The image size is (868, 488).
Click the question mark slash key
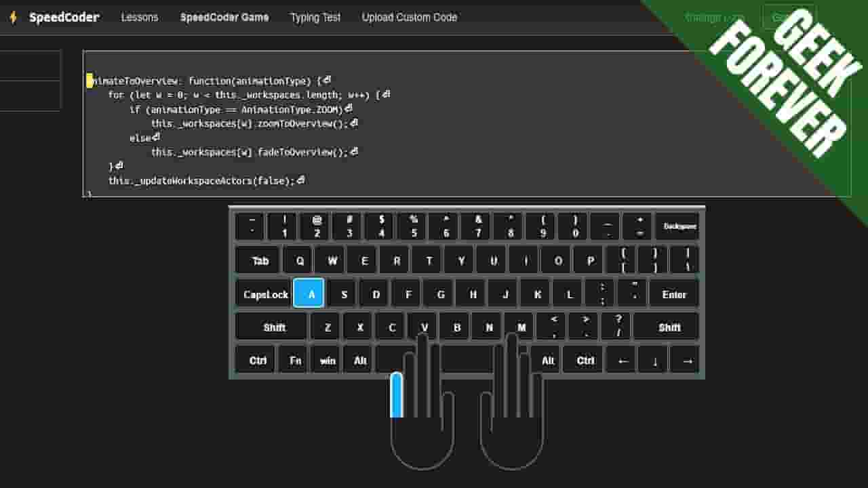616,327
